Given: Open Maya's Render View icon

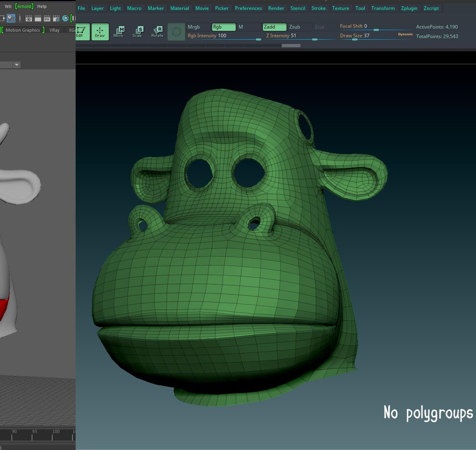Looking at the screenshot, I should (29, 18).
